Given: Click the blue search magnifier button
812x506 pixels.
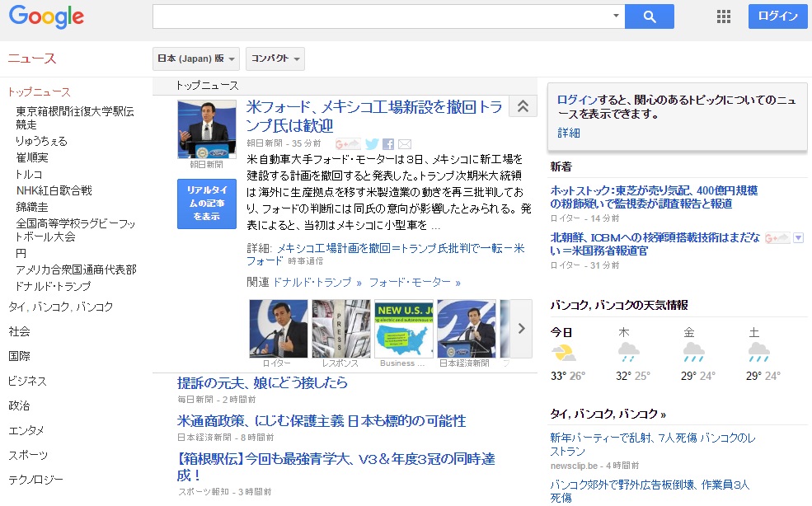Looking at the screenshot, I should 650,16.
